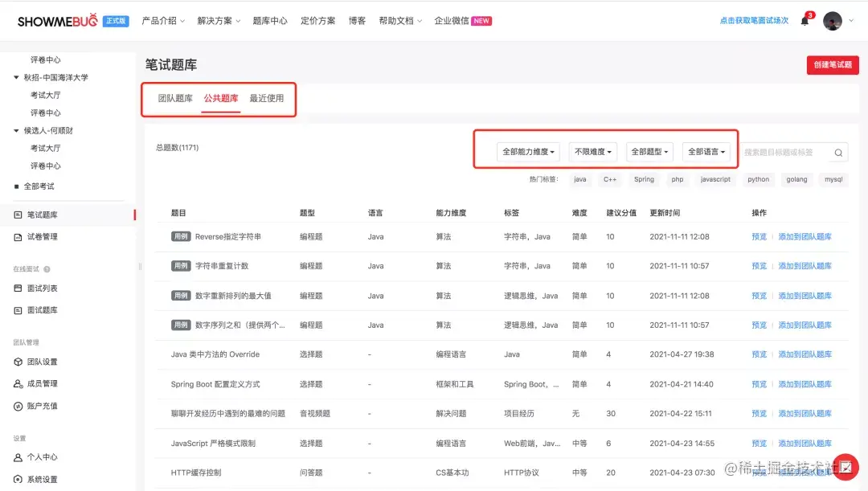Open the notification bell with 3 alerts

[x=805, y=20]
